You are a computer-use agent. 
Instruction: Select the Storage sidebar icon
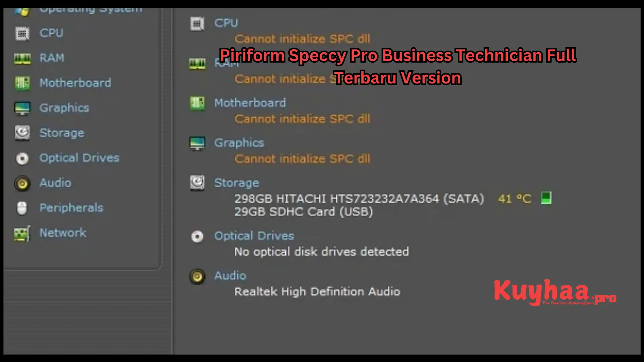[22, 133]
